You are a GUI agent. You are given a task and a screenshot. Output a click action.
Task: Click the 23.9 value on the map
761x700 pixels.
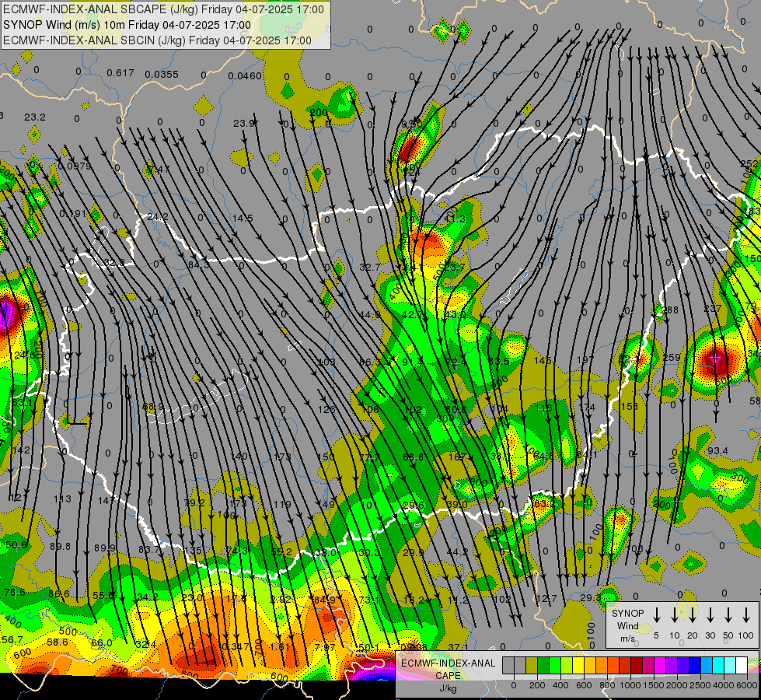tap(244, 124)
